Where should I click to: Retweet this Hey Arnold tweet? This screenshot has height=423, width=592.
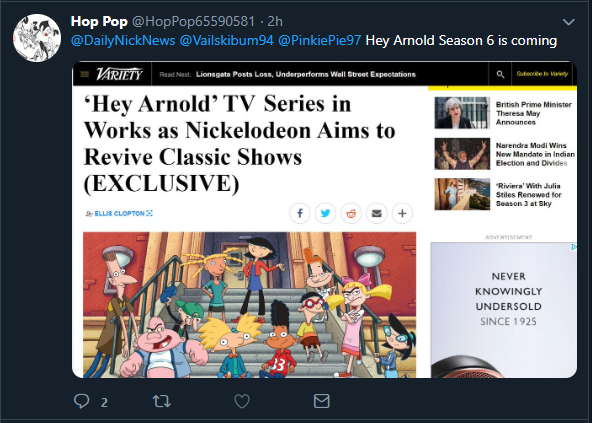(162, 401)
